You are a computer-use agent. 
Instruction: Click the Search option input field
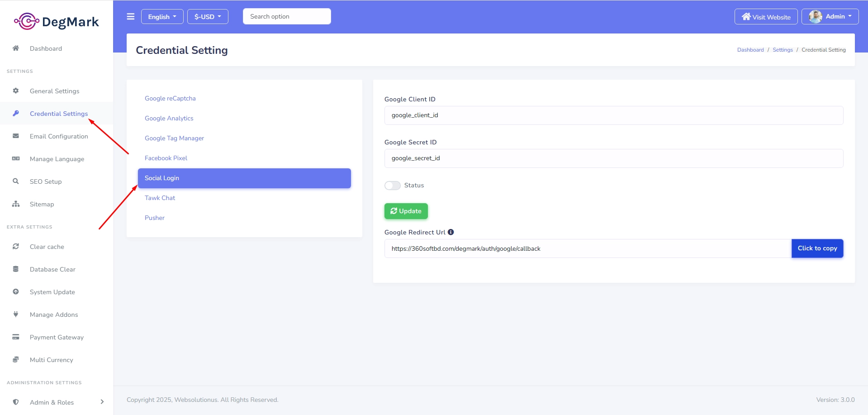287,16
